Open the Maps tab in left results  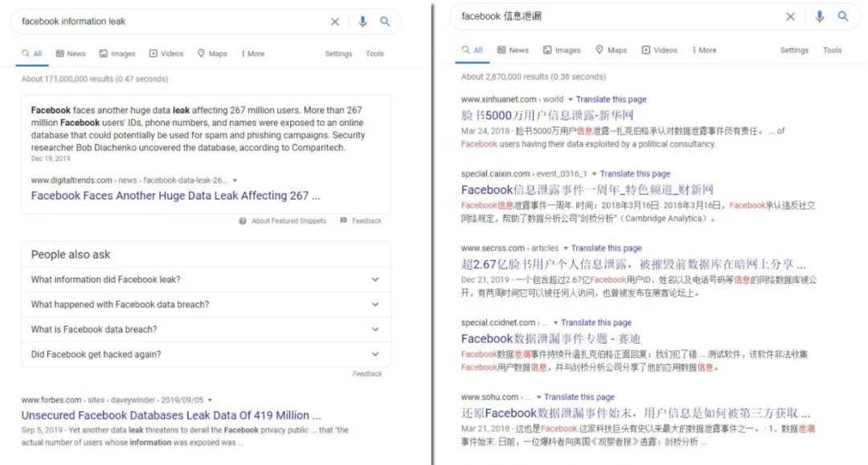[x=212, y=54]
